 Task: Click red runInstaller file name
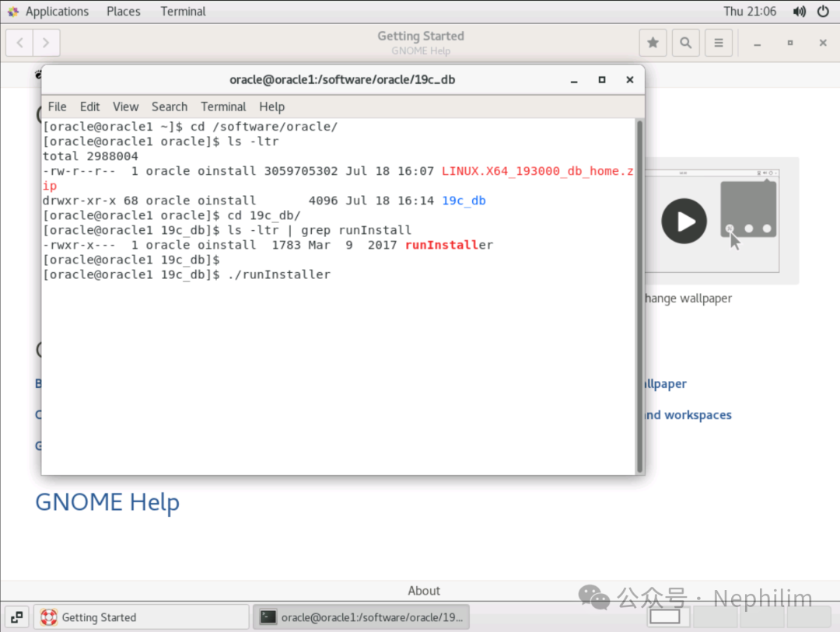[x=449, y=245]
